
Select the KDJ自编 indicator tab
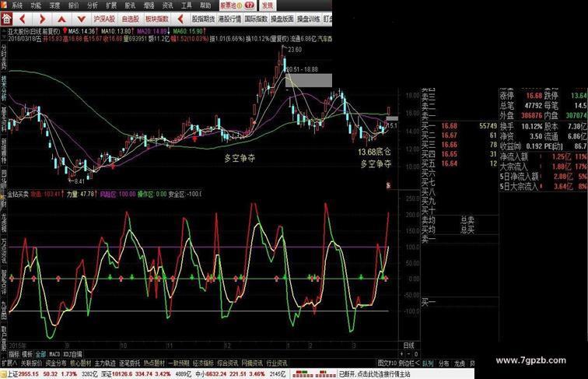[x=73, y=354]
